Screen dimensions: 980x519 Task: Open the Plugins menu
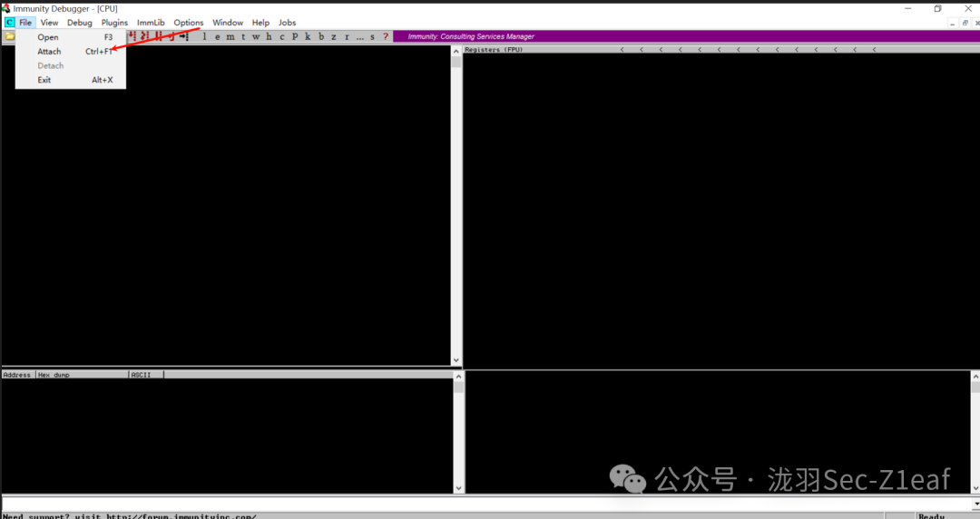coord(114,23)
